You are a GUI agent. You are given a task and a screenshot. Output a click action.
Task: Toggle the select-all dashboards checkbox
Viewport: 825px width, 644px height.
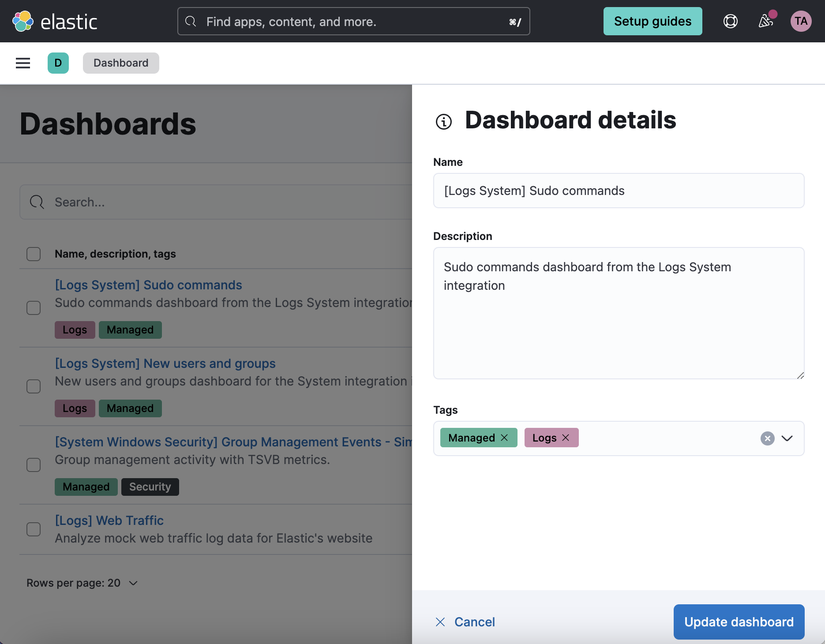click(x=34, y=254)
